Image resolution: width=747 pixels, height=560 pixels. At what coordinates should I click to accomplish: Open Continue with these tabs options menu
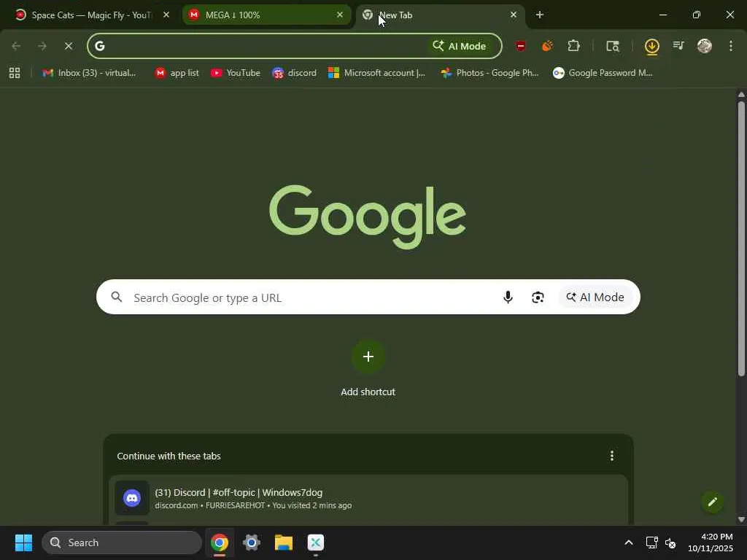612,456
